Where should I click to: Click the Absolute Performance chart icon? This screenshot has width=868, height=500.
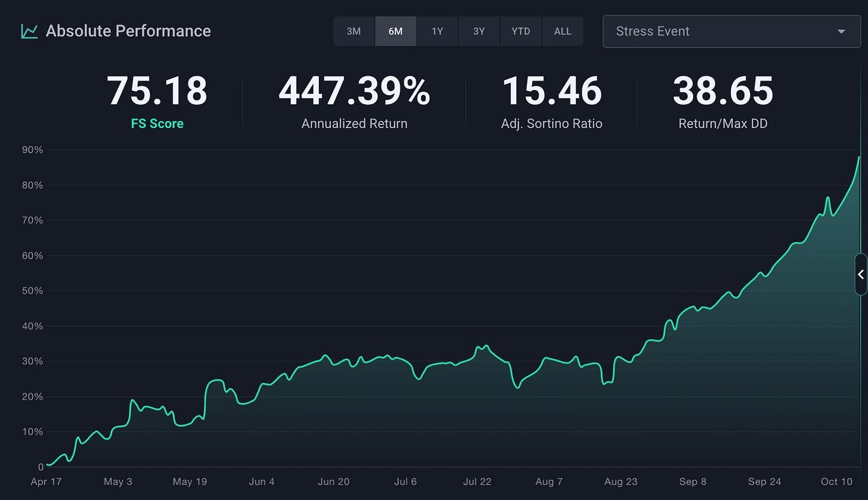(29, 31)
